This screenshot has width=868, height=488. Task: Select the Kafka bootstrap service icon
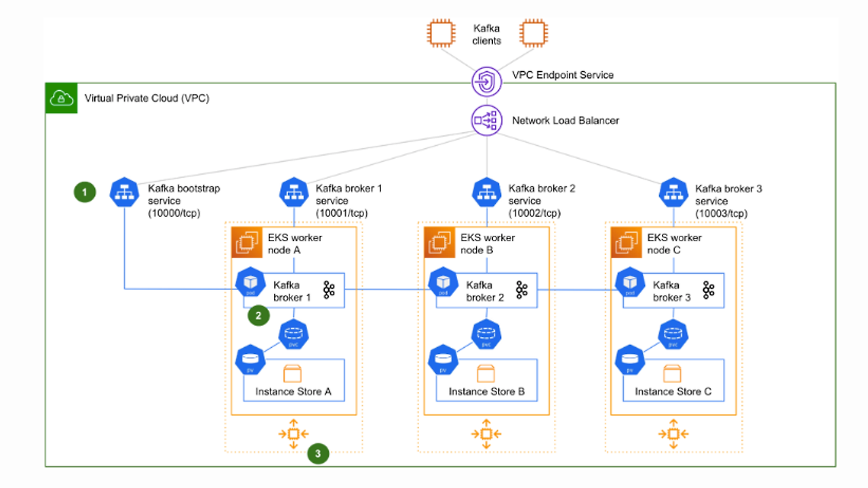coord(125,192)
